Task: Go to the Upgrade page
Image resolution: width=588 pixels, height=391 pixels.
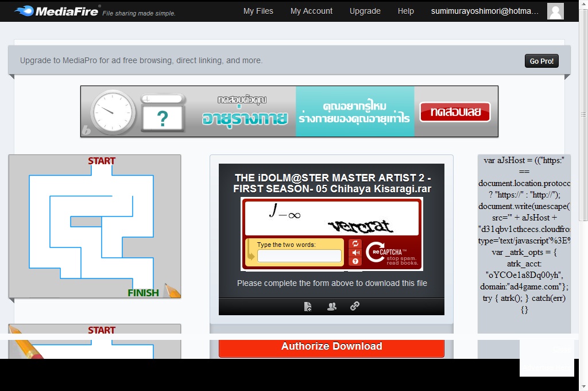Action: coord(365,11)
